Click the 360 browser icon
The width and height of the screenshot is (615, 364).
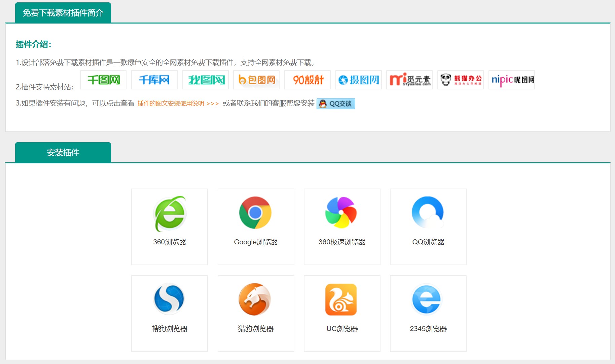170,213
